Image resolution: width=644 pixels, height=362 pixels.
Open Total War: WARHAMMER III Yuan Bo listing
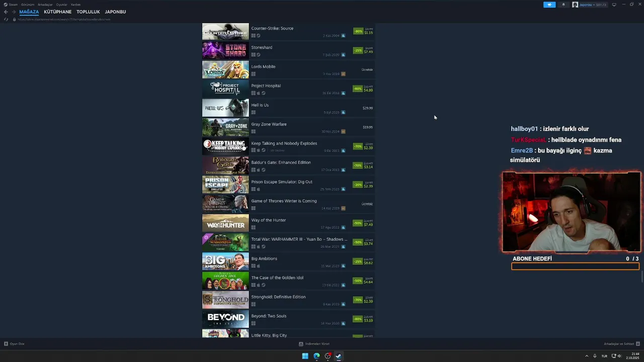[x=299, y=239]
